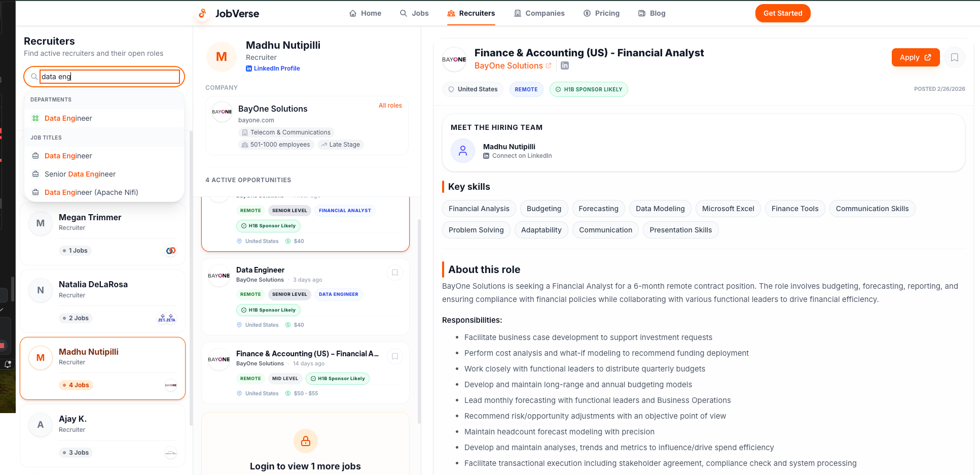
Task: Click the BayOne logo on Madhu Nutipilli's card
Action: (x=171, y=385)
